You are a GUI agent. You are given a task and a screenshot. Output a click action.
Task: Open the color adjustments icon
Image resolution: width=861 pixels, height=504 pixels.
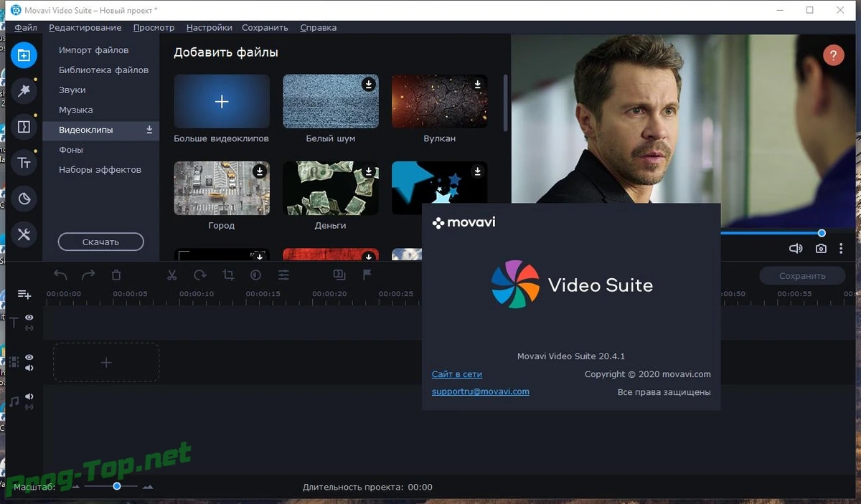click(x=255, y=275)
